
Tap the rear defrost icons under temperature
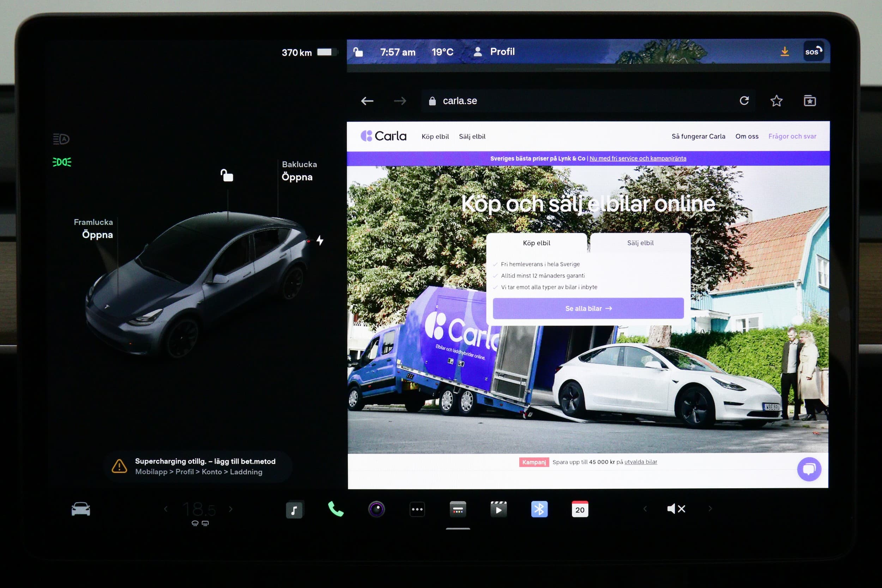click(200, 523)
